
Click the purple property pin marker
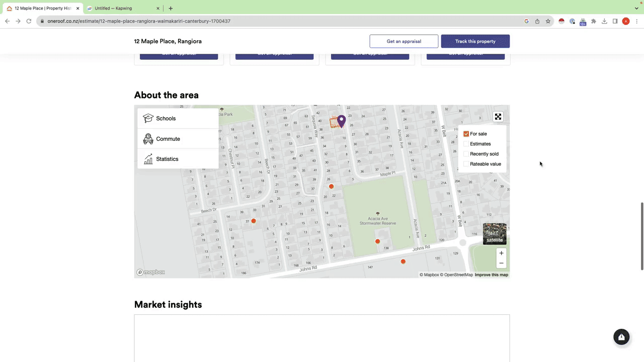[341, 121]
